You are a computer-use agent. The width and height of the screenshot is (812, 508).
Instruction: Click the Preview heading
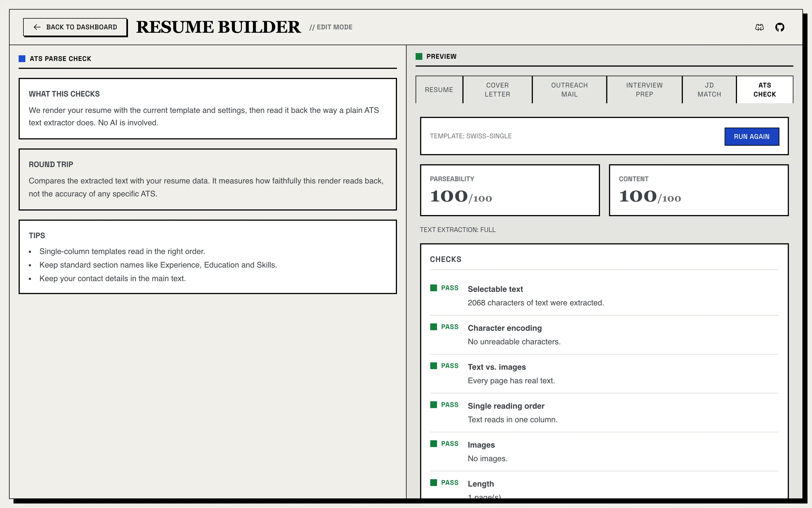pyautogui.click(x=441, y=56)
